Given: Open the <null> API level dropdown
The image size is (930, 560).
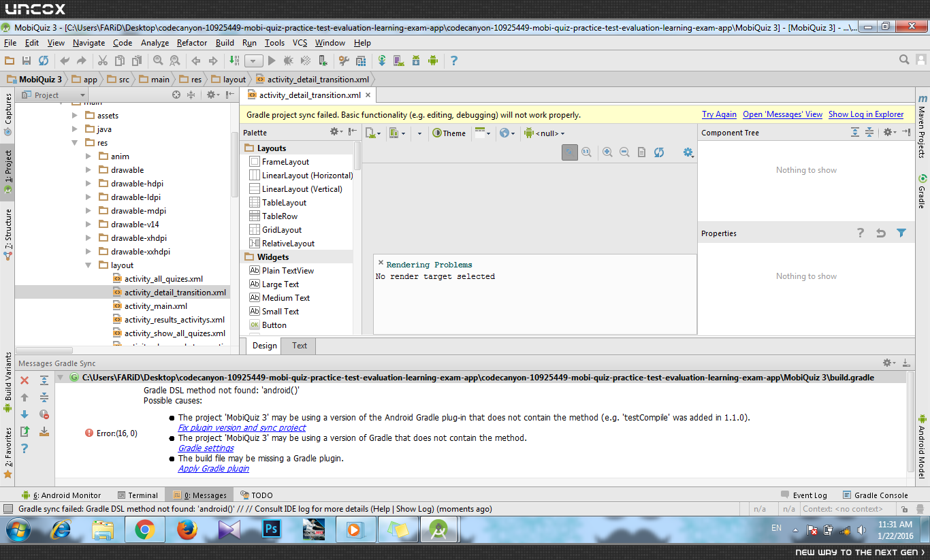Looking at the screenshot, I should [545, 133].
